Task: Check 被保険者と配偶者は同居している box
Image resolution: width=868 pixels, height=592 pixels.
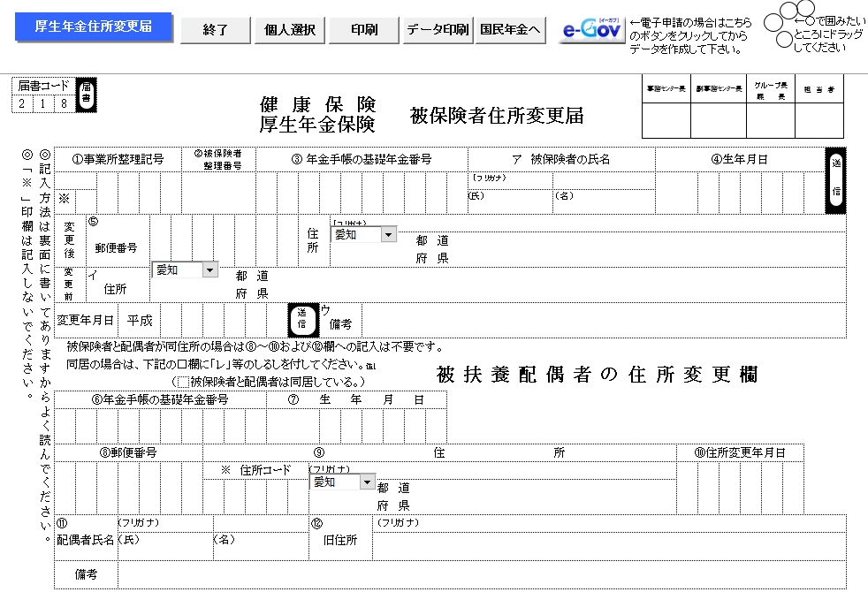Action: click(183, 382)
